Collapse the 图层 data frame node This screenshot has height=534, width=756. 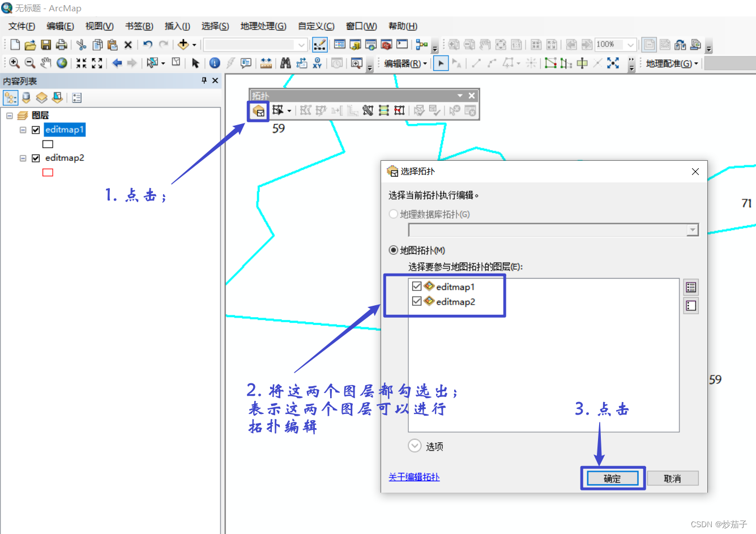pyautogui.click(x=10, y=116)
